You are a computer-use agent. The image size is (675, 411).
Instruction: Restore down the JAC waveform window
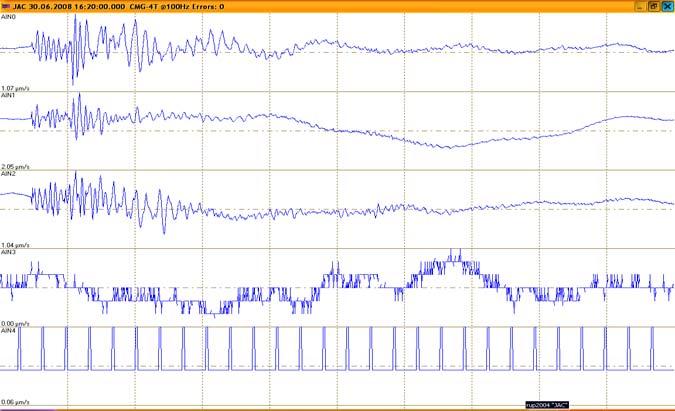pyautogui.click(x=653, y=6)
